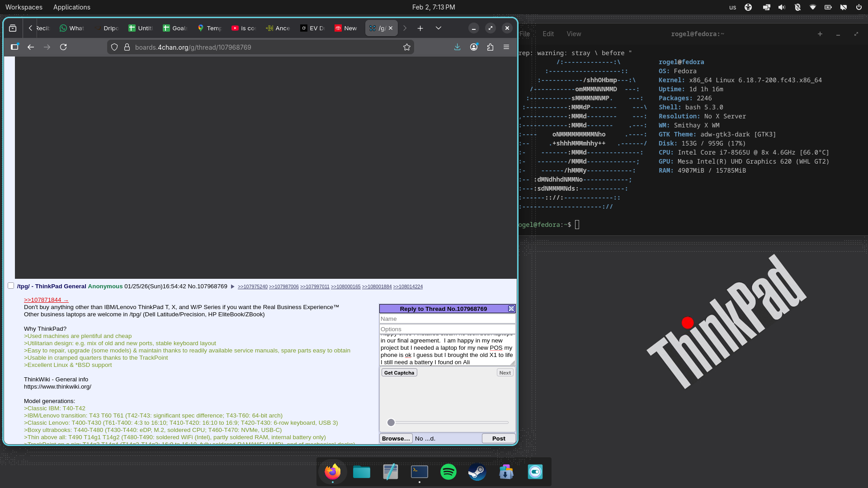This screenshot has height=488, width=868.
Task: Open Firefox hamburger application menu
Action: coord(506,47)
